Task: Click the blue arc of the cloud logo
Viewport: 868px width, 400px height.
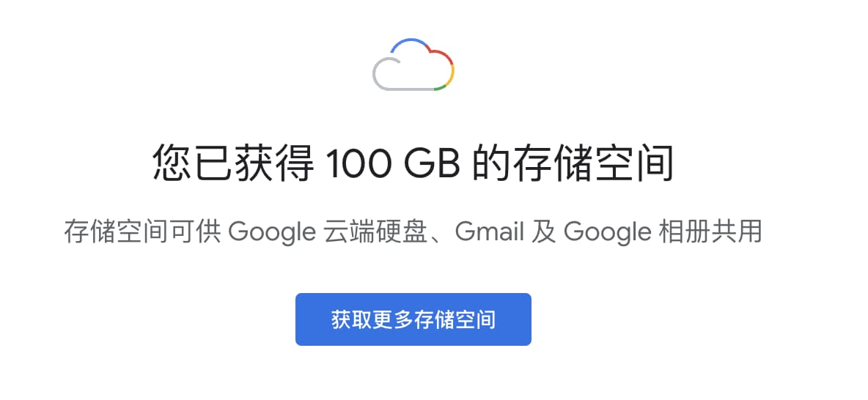Action: point(411,44)
